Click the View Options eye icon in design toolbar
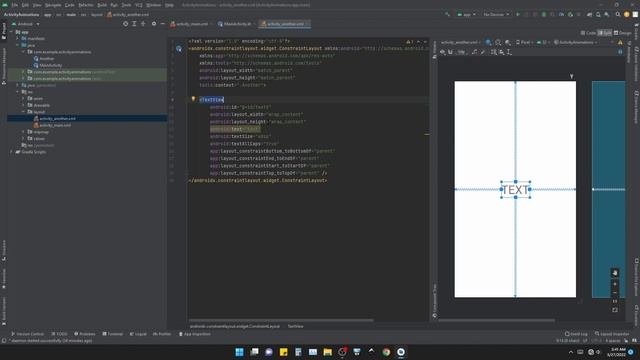 tap(443, 52)
